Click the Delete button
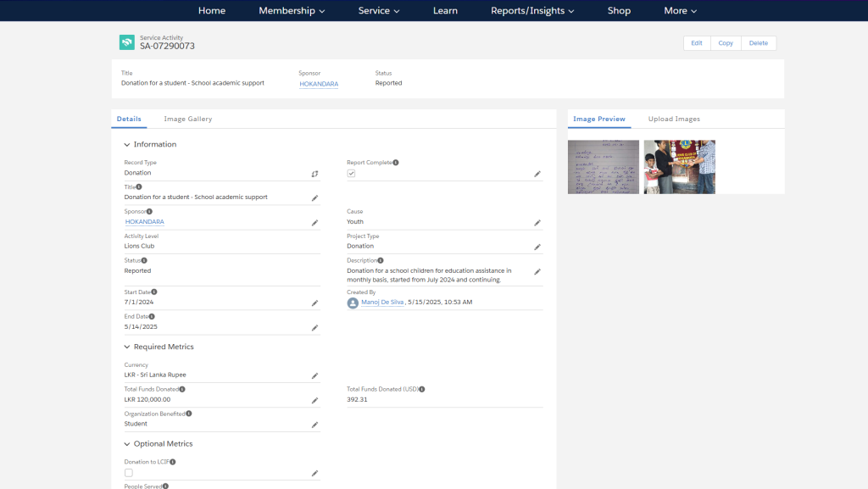This screenshot has width=868, height=489. (x=759, y=43)
